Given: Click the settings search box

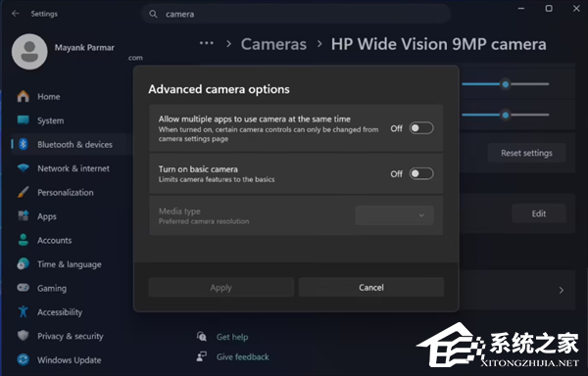Looking at the screenshot, I should click(x=296, y=14).
